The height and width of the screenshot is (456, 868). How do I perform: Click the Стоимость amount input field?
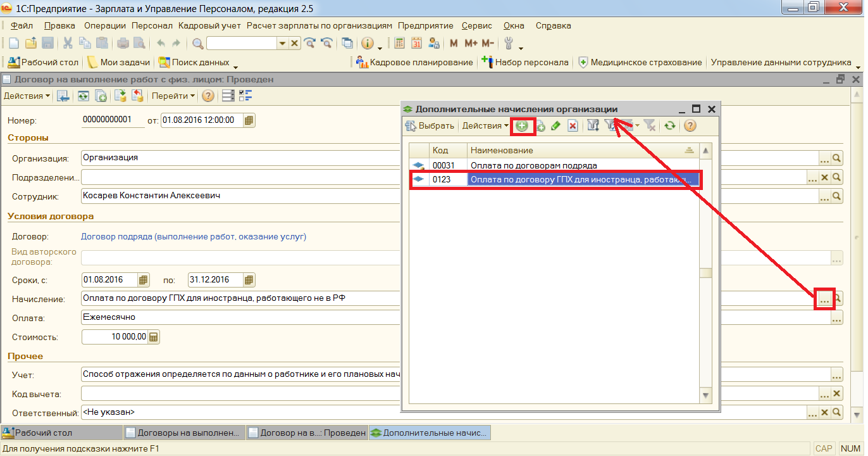click(x=115, y=337)
